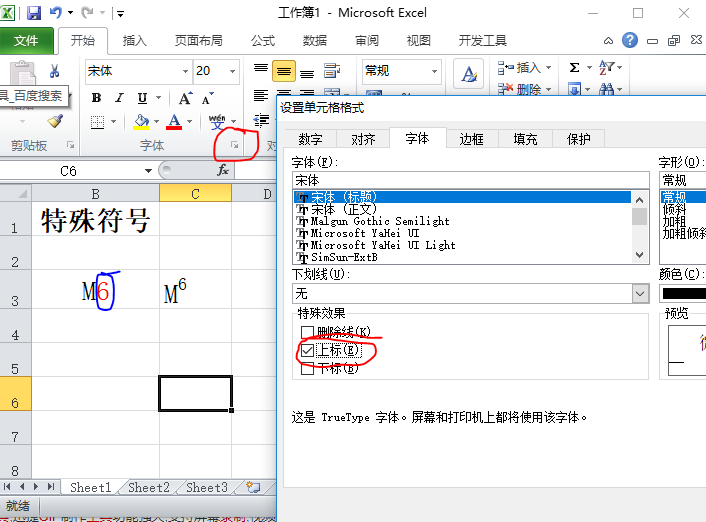Click the font name input field 宋体
Viewport: 706px width, 522px height.
coord(471,181)
